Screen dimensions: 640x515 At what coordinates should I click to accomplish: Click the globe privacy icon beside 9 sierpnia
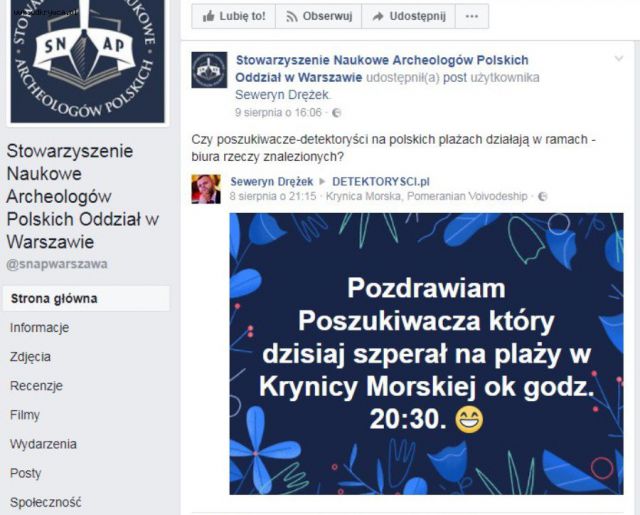pos(337,113)
